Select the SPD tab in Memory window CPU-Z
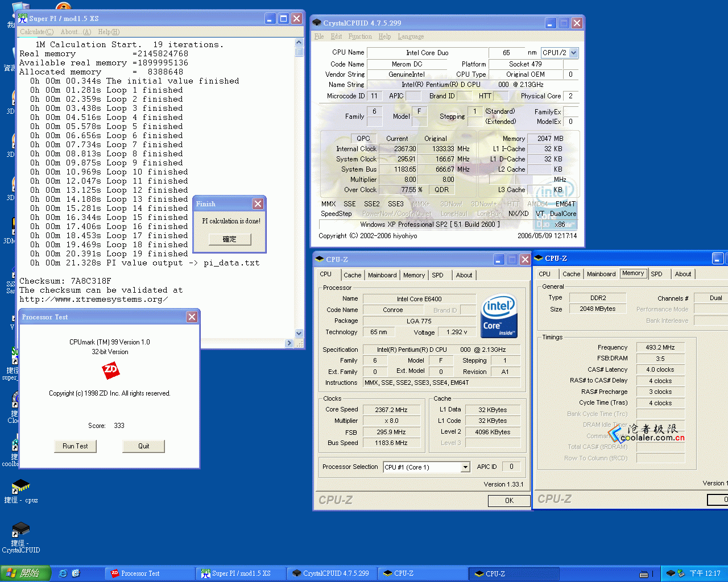 tap(656, 274)
